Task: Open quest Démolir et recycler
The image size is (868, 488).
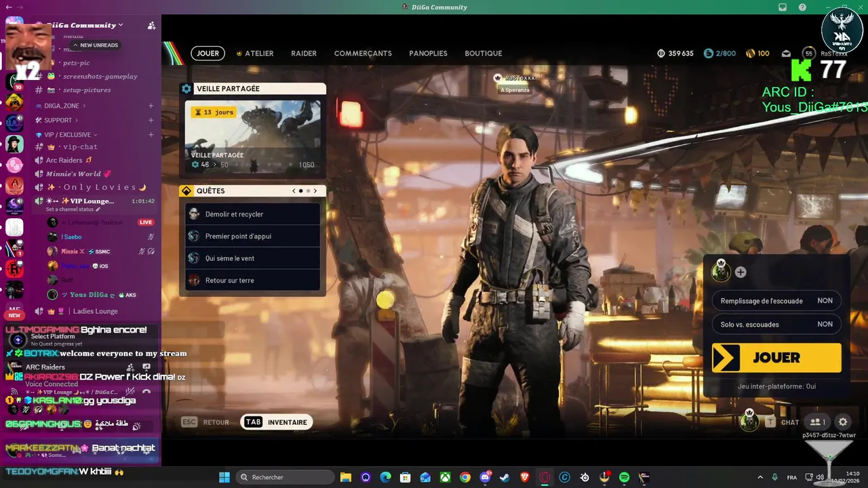Action: (253, 214)
